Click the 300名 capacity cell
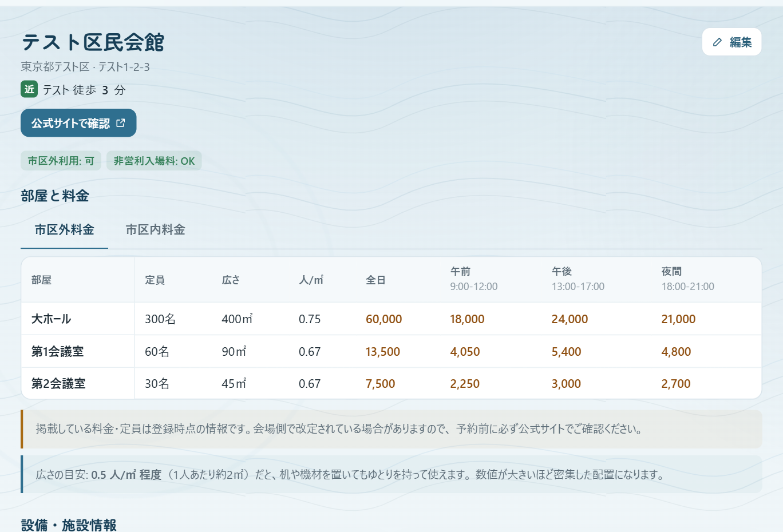This screenshot has width=783, height=532. click(x=160, y=319)
